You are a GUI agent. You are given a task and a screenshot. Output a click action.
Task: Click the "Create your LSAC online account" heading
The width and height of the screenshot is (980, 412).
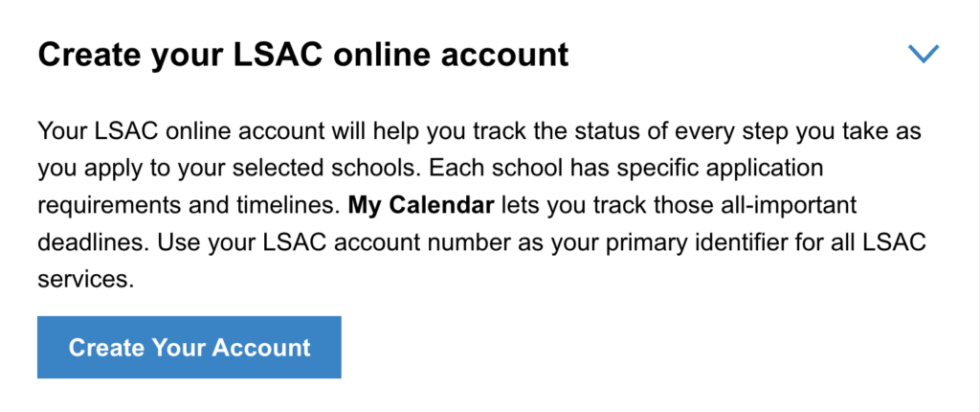click(x=302, y=55)
